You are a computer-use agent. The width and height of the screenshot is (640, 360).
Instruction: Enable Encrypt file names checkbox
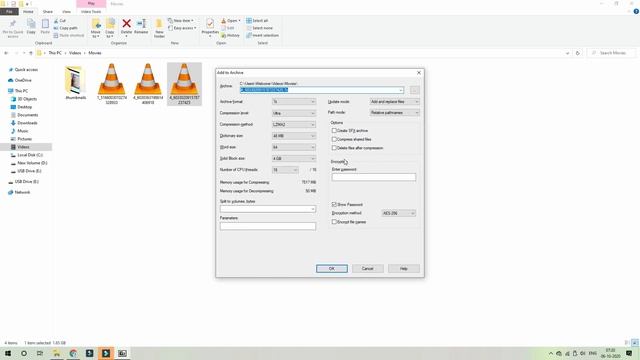click(x=334, y=222)
